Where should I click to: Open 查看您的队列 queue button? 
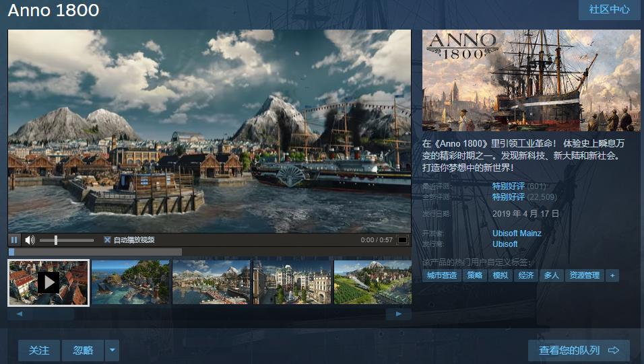tap(579, 351)
